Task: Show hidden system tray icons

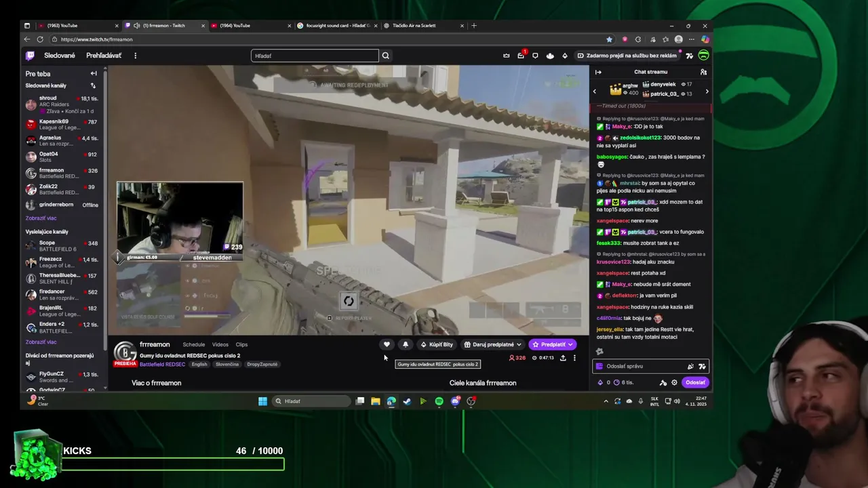Action: click(x=606, y=401)
